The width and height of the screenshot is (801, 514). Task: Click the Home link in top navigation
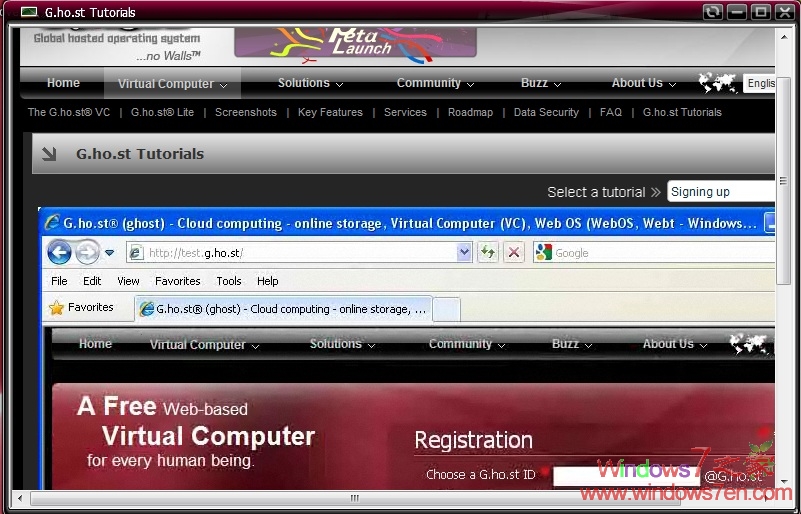[x=63, y=83]
